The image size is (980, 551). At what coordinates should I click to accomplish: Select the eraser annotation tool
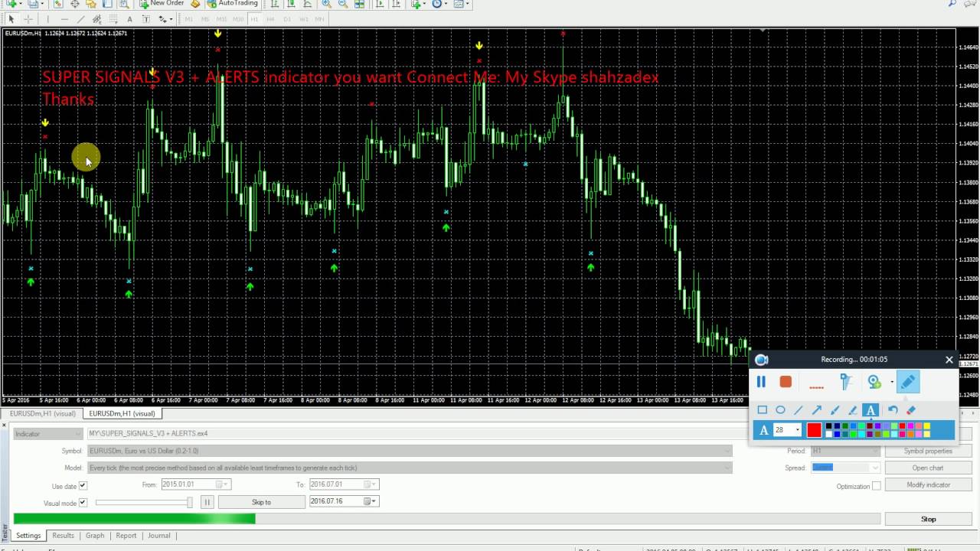click(x=911, y=410)
